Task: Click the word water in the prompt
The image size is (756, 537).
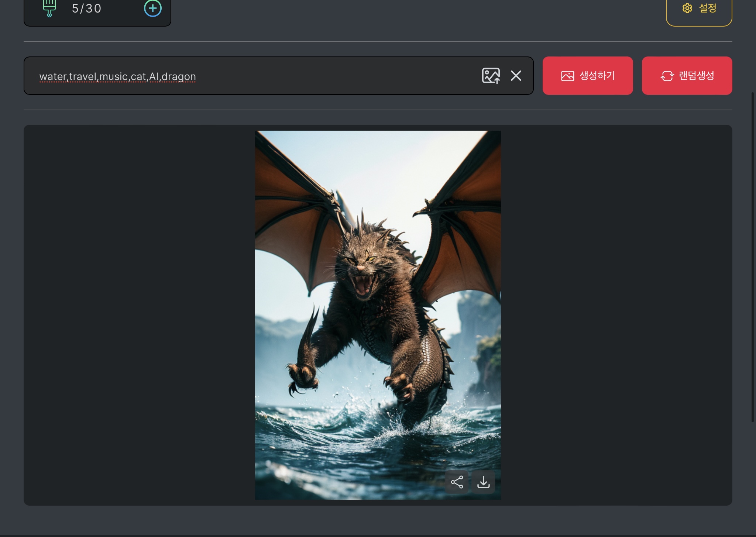Action: point(53,76)
